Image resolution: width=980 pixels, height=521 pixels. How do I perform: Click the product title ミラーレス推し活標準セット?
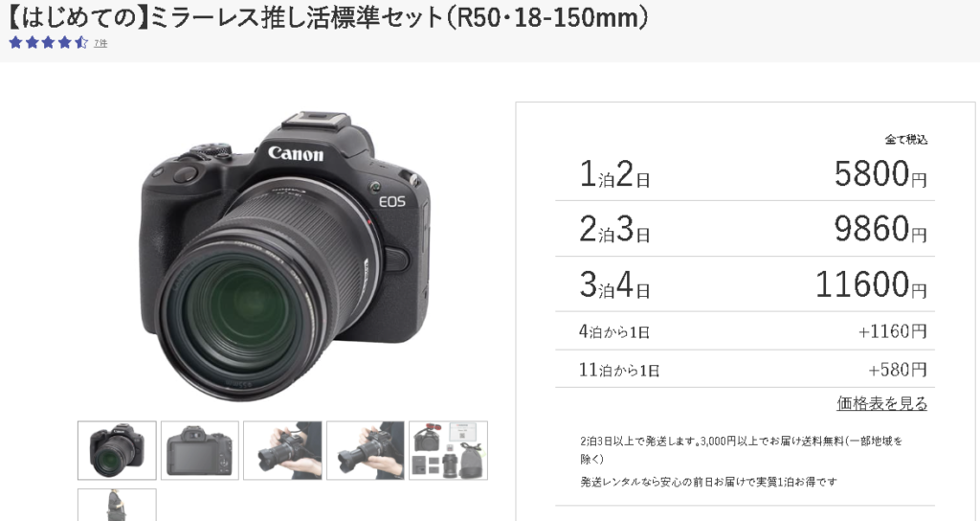328,17
